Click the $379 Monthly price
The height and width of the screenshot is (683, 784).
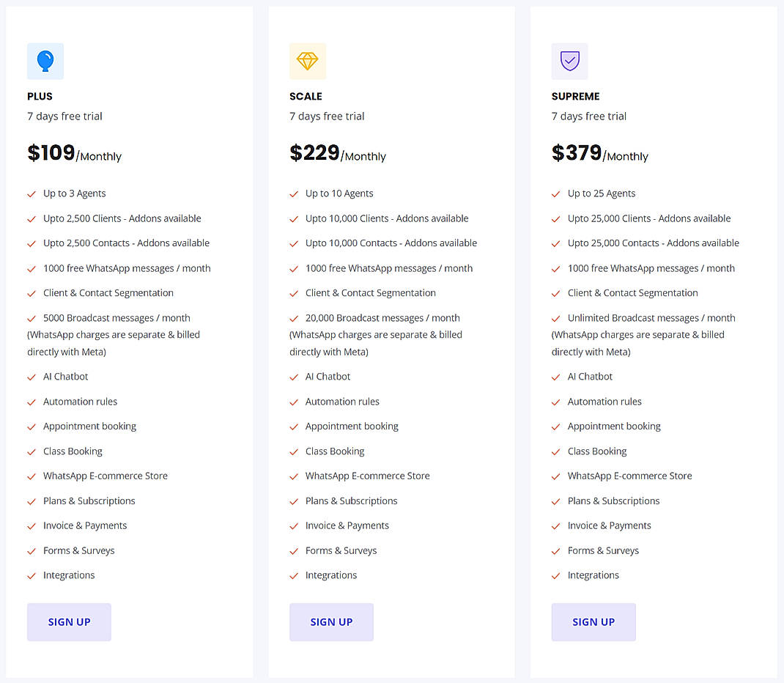pos(601,153)
